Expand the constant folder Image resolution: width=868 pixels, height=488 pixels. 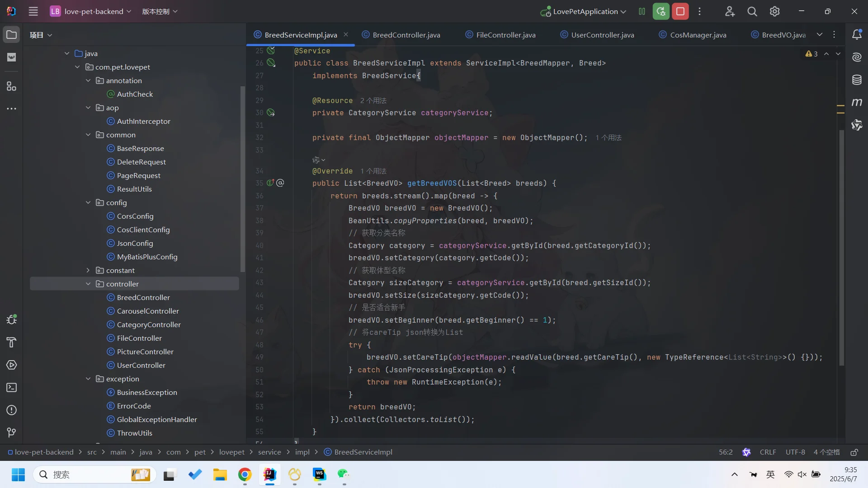pyautogui.click(x=88, y=270)
